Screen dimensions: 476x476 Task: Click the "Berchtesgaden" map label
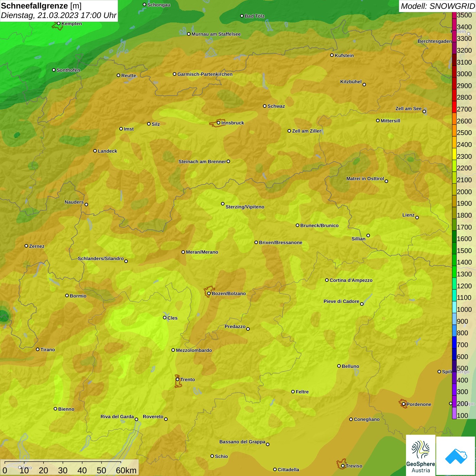coord(435,41)
